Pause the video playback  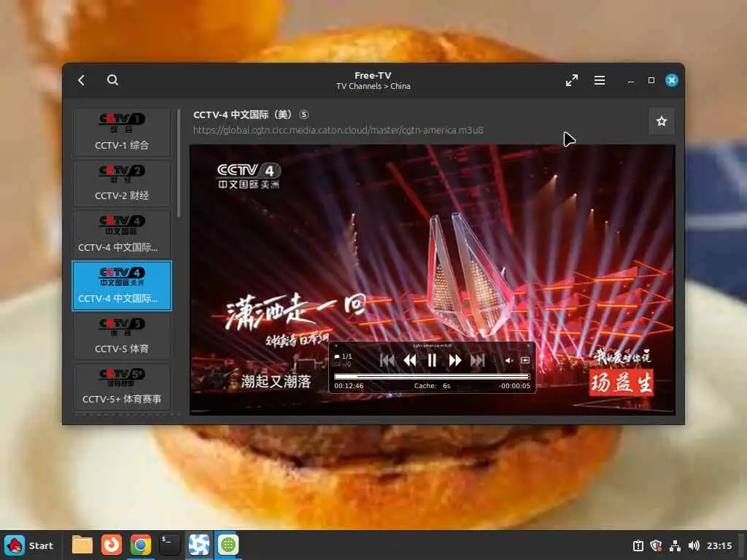432,360
